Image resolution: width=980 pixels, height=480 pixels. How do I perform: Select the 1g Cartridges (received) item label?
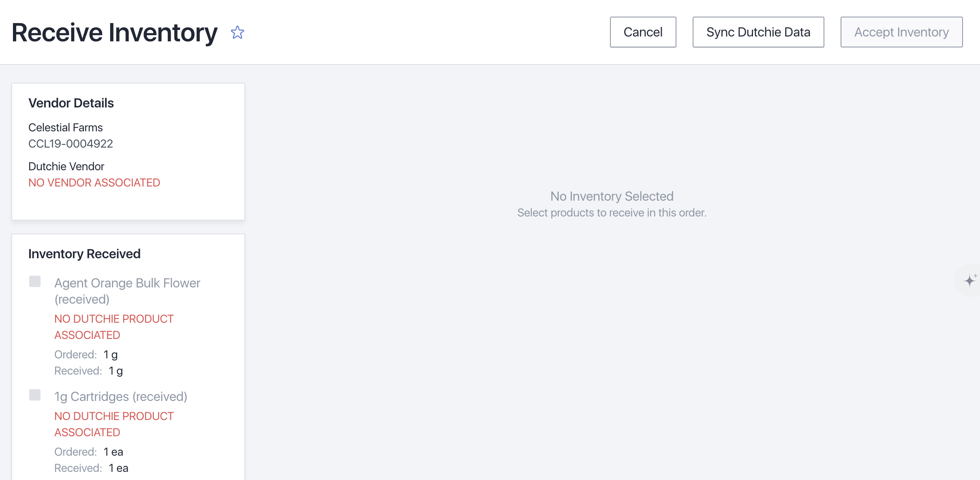[x=121, y=396]
